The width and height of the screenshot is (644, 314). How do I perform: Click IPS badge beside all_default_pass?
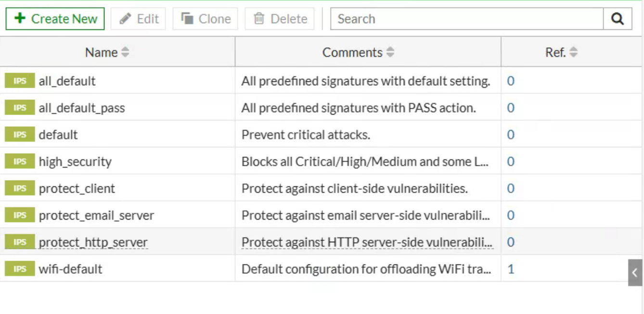tap(20, 108)
